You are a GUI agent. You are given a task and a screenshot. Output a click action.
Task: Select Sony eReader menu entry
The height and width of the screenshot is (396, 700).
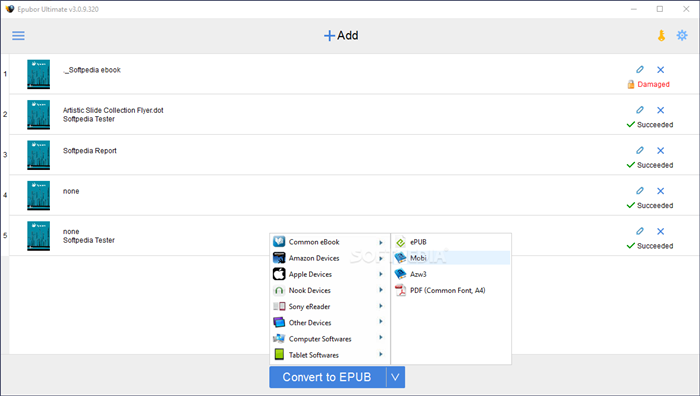coord(329,306)
